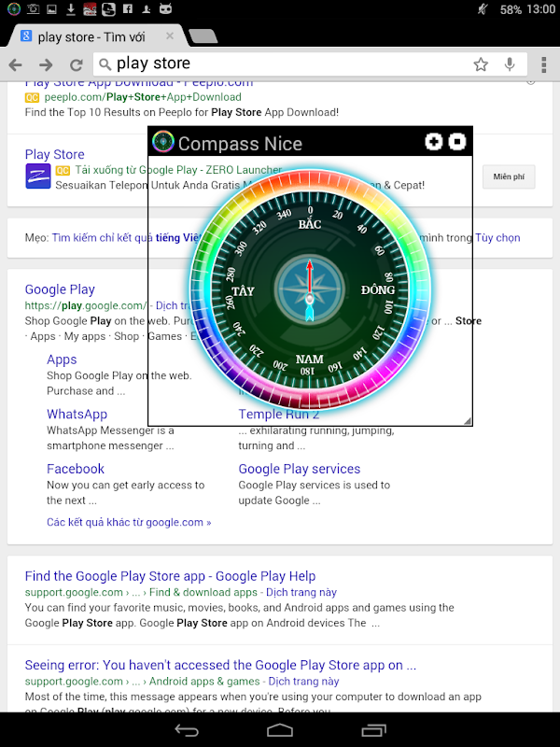
Task: Click the plus icon in Compass Nice
Action: tap(433, 142)
